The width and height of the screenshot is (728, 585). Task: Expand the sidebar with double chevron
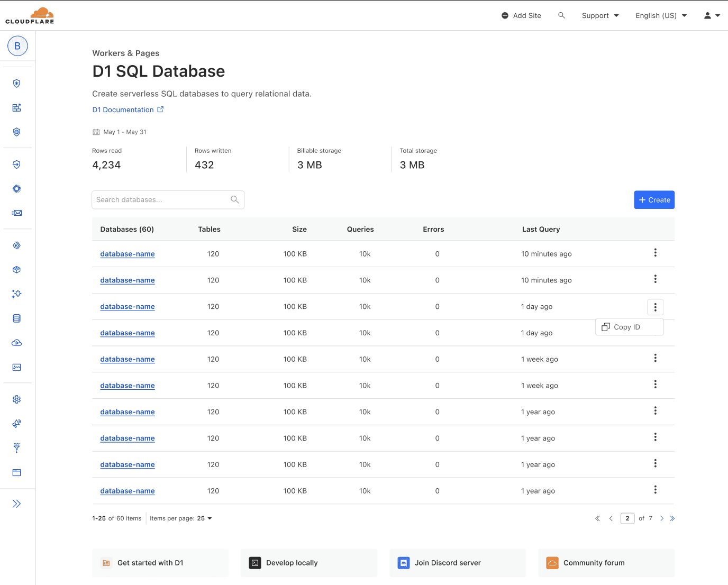[x=17, y=504]
